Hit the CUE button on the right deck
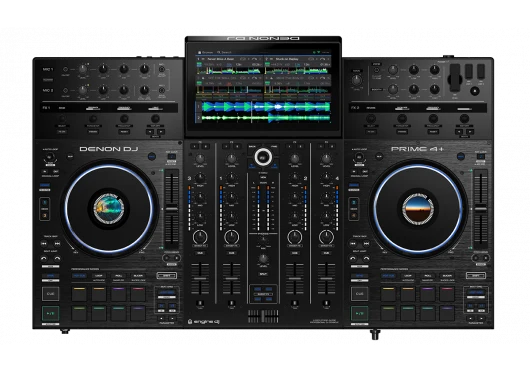 tap(359, 294)
